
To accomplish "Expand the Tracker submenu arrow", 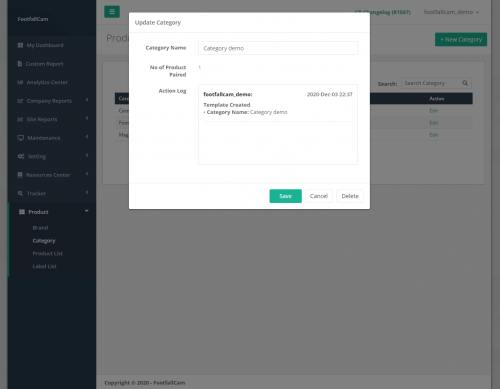I will (87, 192).
